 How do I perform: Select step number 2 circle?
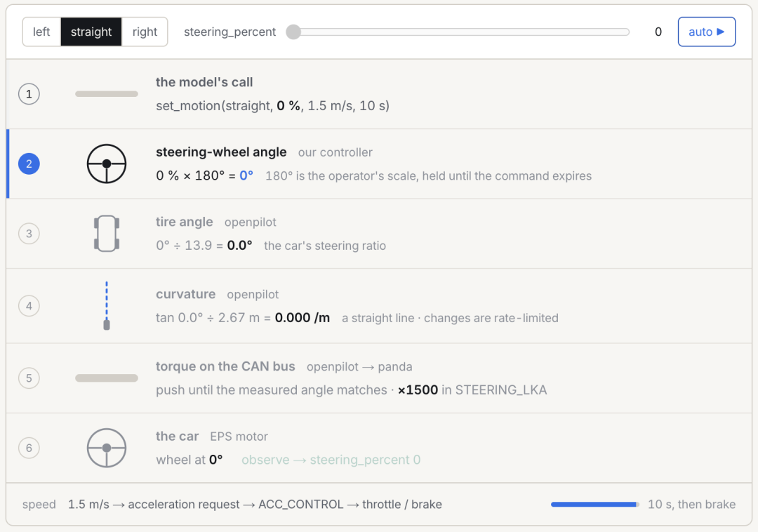click(29, 164)
